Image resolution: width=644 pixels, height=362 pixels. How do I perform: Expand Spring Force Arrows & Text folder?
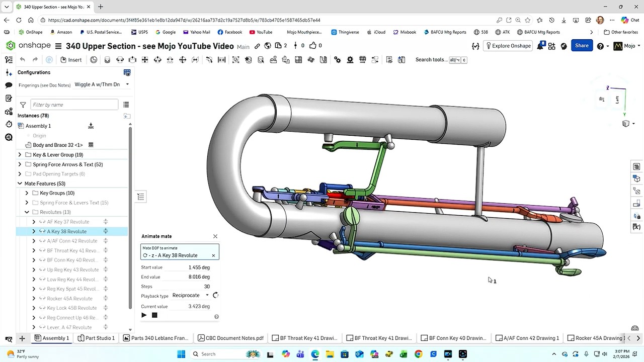20,164
